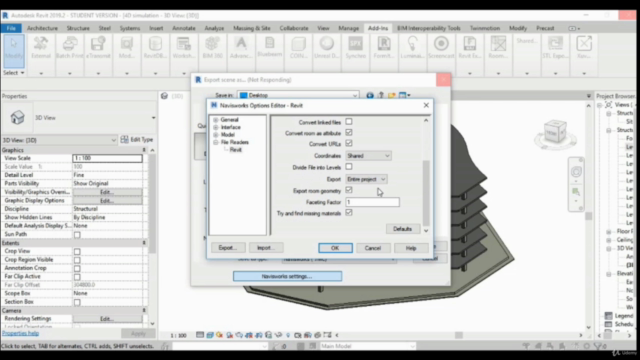Toggle Convert room as attribute checkbox
The image size is (640, 360).
349,133
